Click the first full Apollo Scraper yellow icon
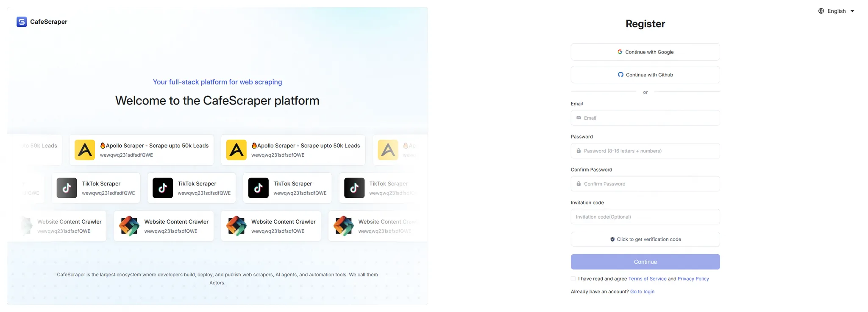This screenshot has height=312, width=868. 85,150
